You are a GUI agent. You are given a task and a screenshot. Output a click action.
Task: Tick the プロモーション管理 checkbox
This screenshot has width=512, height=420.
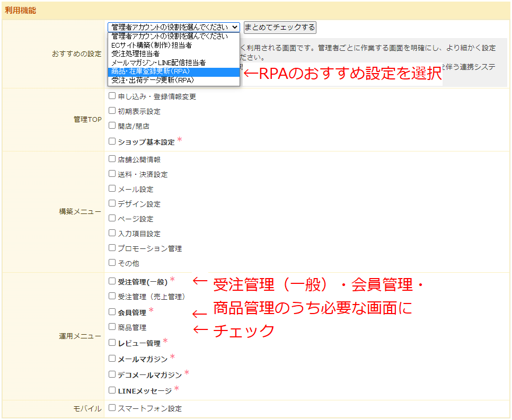[112, 248]
